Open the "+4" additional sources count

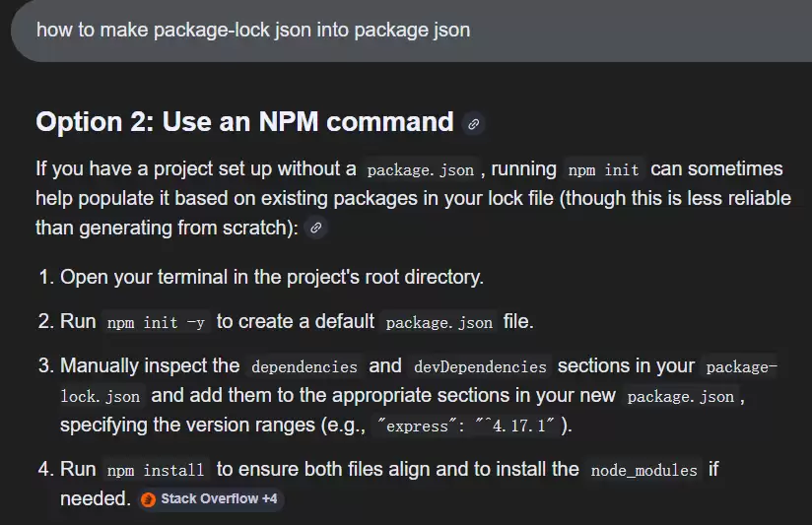[x=269, y=499]
